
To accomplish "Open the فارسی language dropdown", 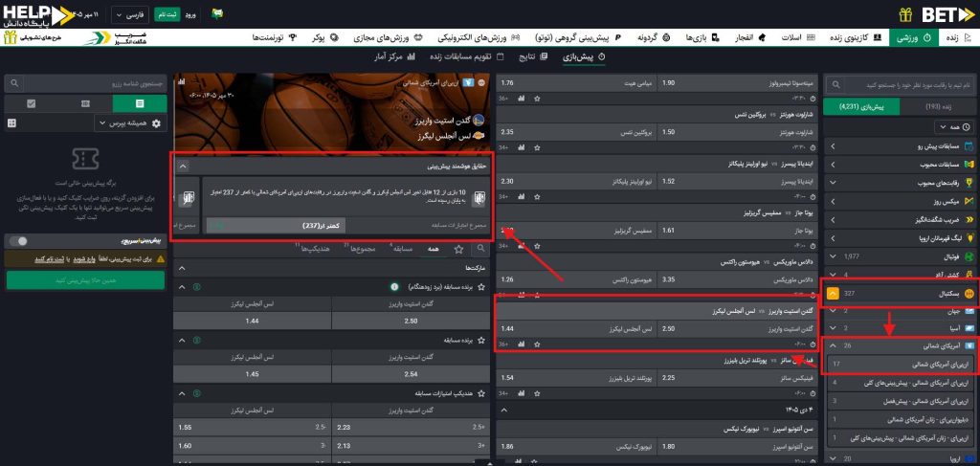I will tap(129, 14).
